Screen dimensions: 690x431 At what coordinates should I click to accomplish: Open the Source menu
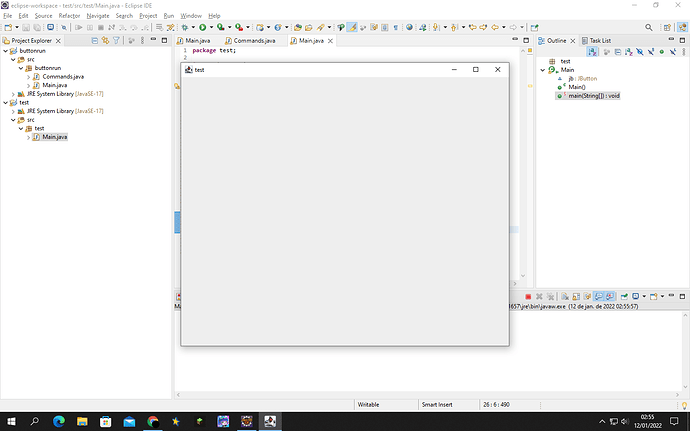(x=43, y=16)
